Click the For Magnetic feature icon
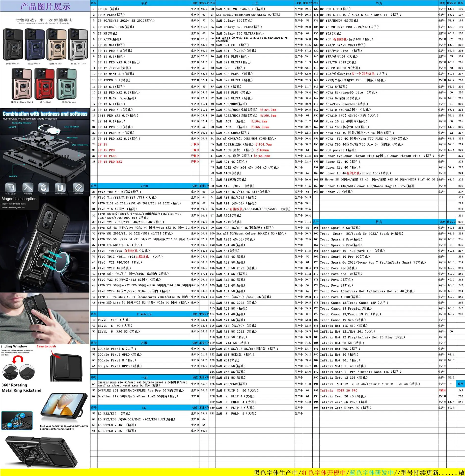This screenshot has height=476, width=465. (60, 187)
